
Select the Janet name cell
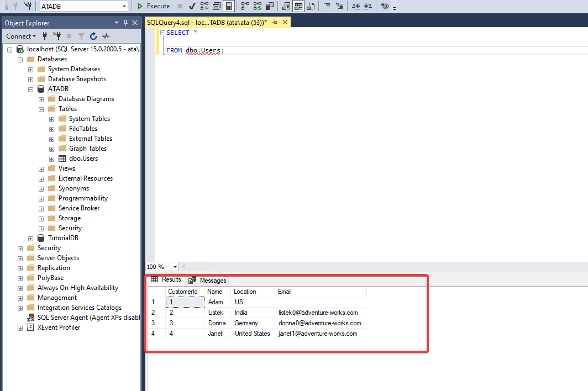[x=218, y=334]
